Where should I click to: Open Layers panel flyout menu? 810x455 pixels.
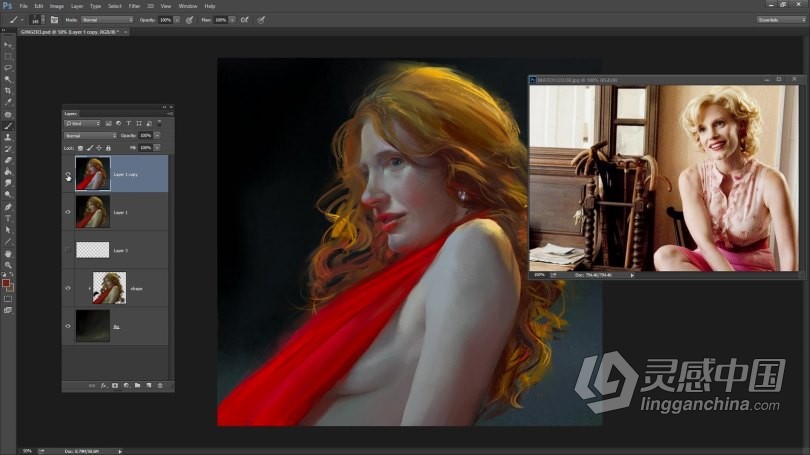169,114
